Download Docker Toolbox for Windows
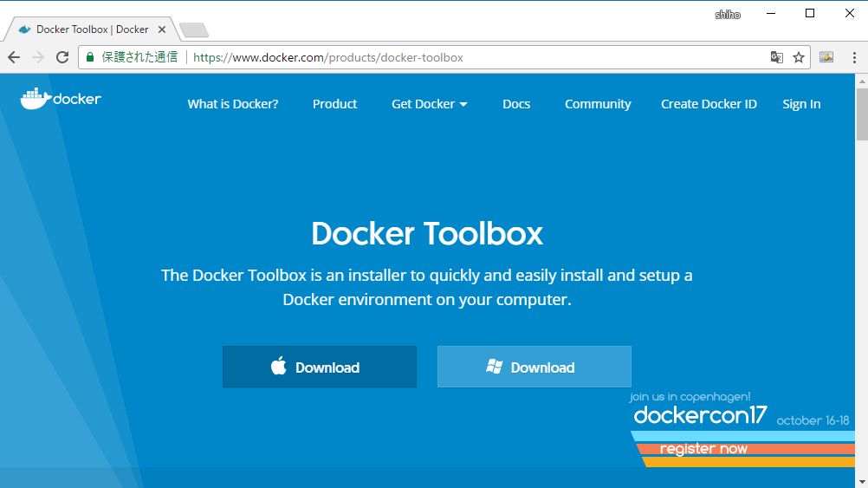The height and width of the screenshot is (488, 868). (x=534, y=367)
